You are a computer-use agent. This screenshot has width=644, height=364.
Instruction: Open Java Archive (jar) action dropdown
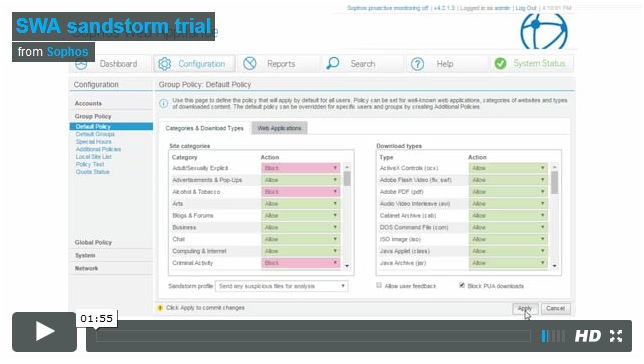coord(508,263)
